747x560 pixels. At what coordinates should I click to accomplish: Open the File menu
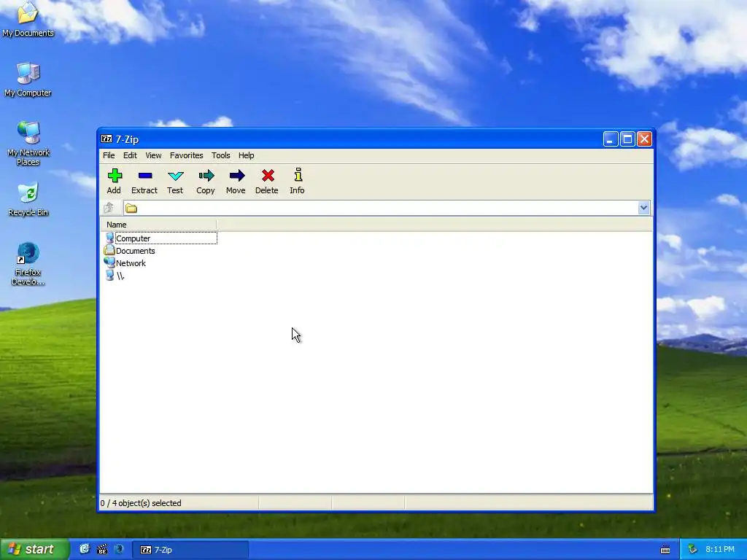point(109,155)
